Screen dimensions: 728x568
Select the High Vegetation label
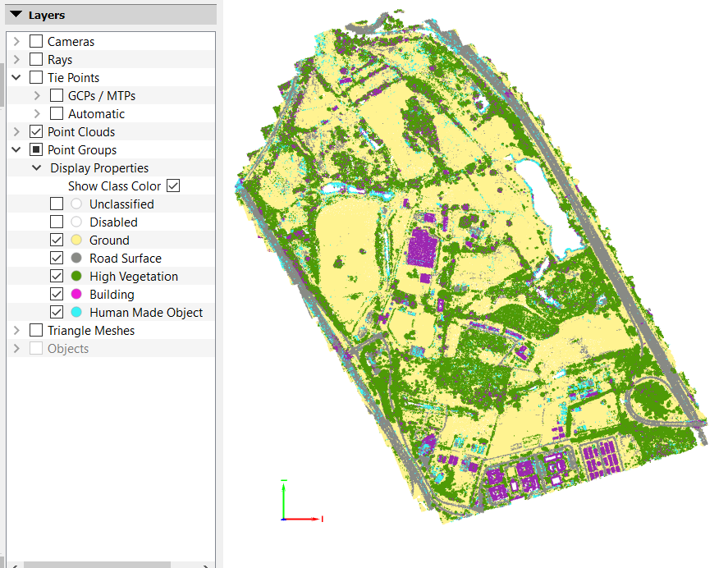[134, 277]
